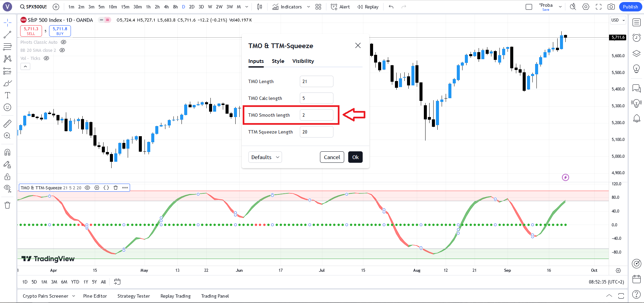Select the ruler measure tool
The width and height of the screenshot is (644, 303).
tap(7, 123)
